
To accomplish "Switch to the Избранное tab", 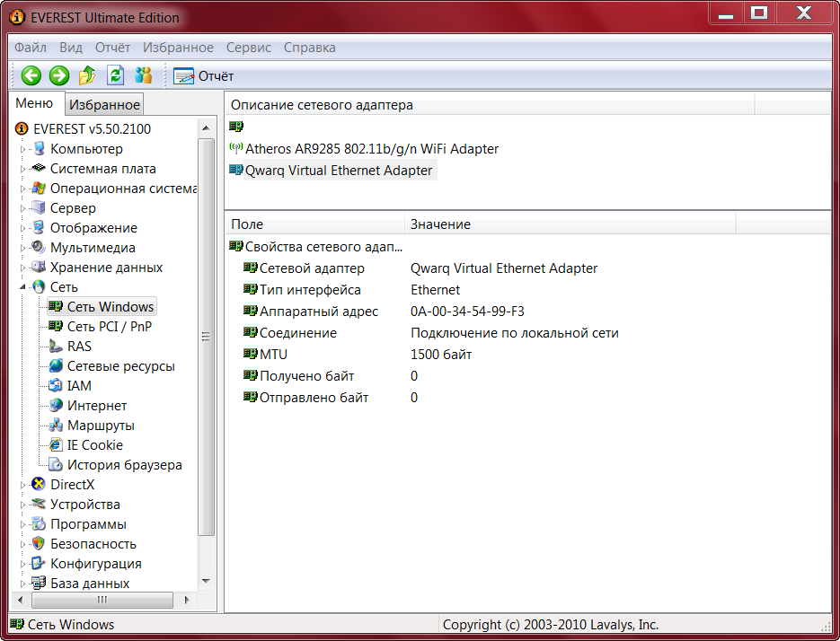I will [104, 105].
